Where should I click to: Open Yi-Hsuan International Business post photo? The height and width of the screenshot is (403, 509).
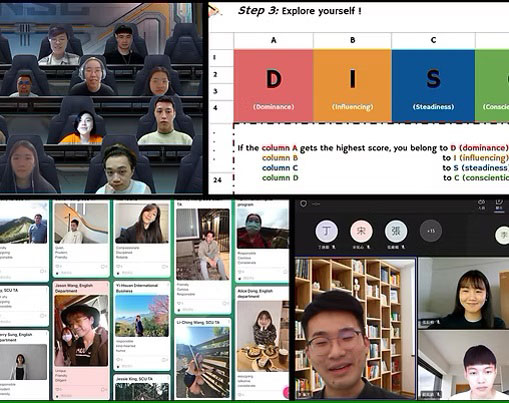click(142, 316)
